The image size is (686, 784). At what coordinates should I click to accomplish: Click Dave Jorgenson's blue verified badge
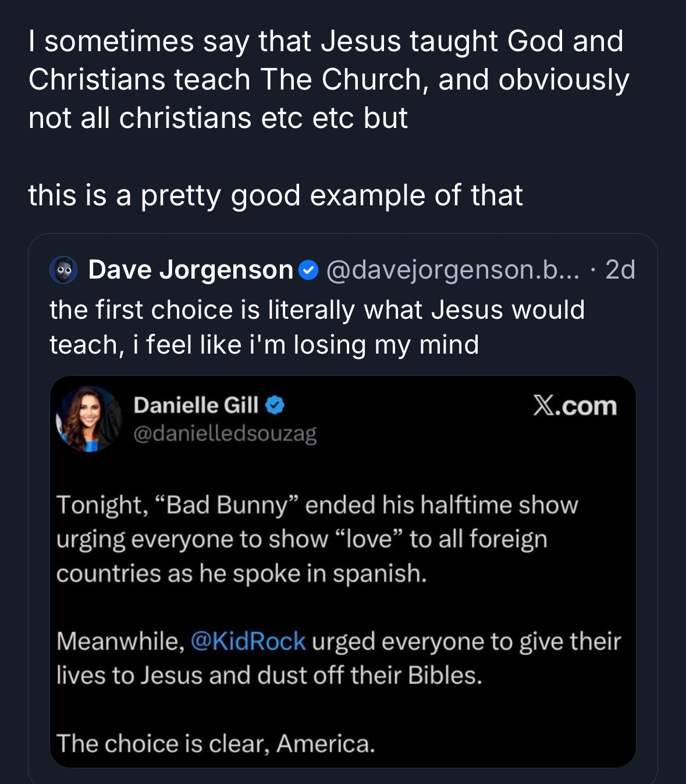(308, 270)
